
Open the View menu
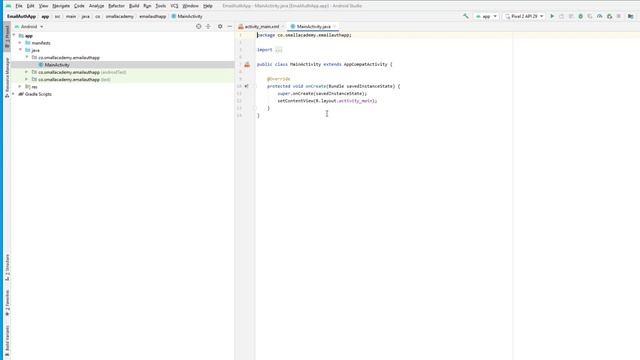43,6
